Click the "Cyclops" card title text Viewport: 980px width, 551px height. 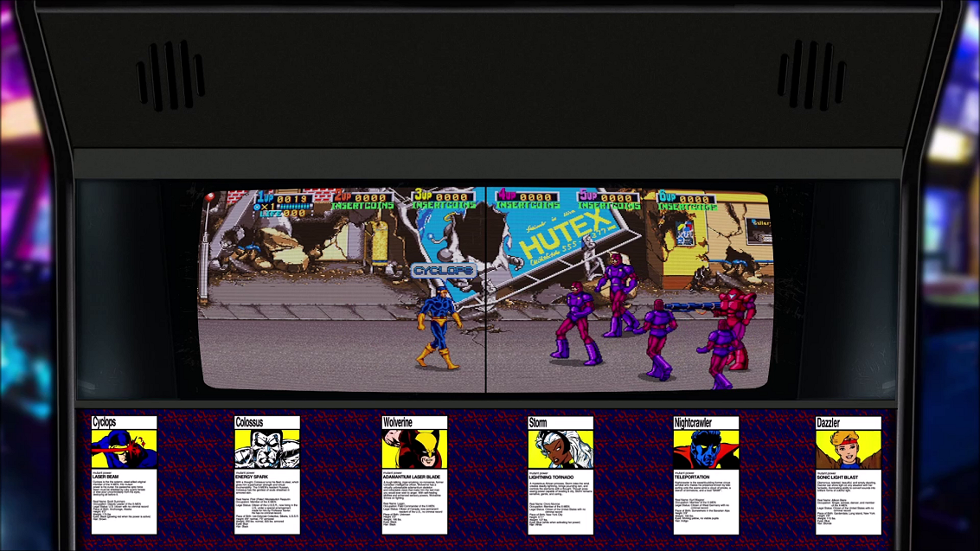[x=105, y=423]
